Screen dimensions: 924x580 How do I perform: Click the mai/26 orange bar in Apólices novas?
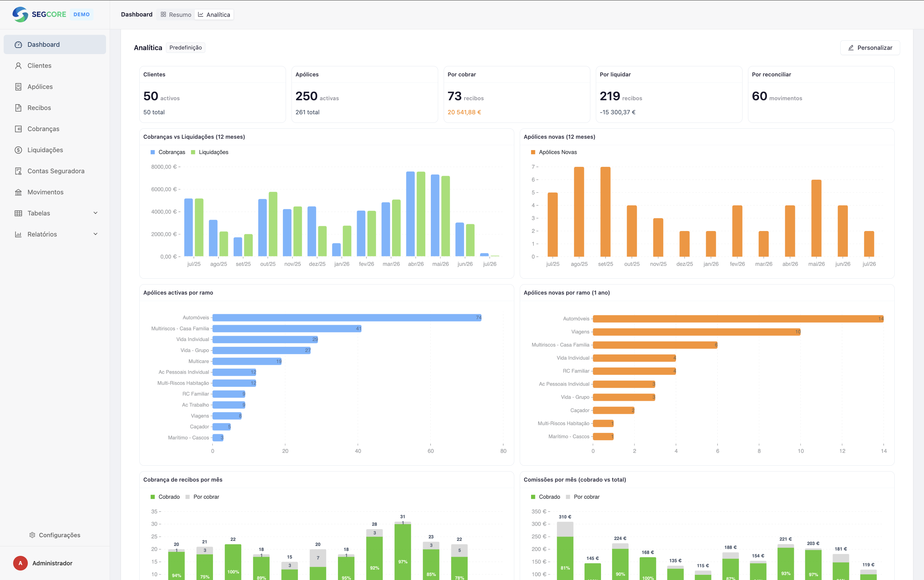817,218
